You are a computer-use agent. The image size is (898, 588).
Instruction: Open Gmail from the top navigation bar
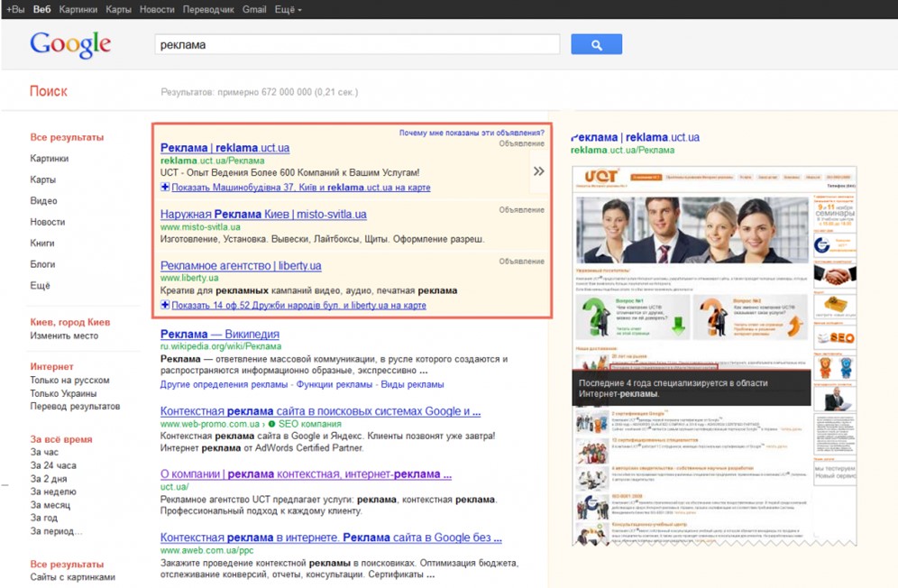click(x=254, y=9)
